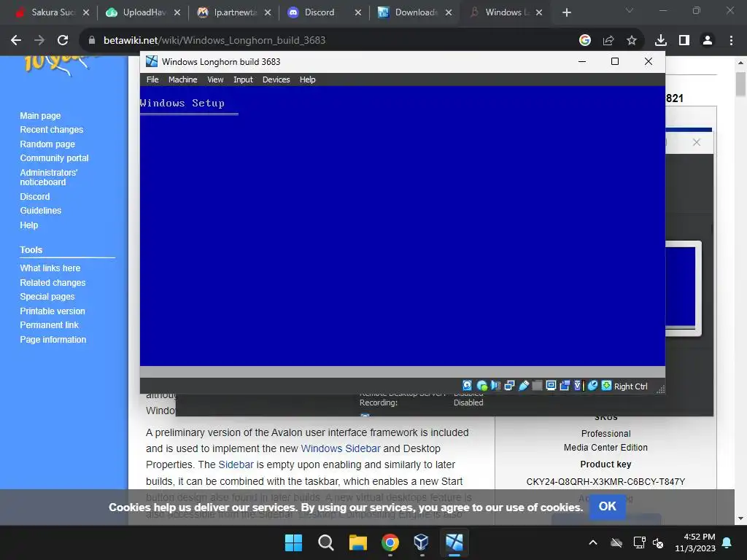The image size is (747, 560).
Task: Open Special pages link
Action: pyautogui.click(x=47, y=297)
